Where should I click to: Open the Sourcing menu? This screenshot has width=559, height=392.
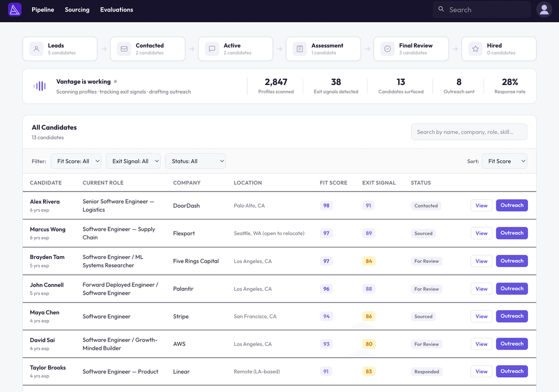point(77,10)
